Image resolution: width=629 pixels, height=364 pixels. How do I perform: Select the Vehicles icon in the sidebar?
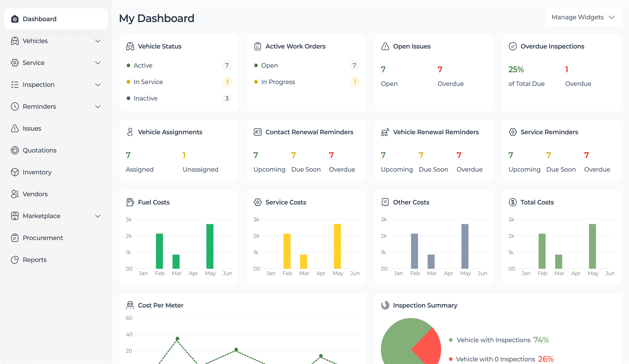coord(15,41)
